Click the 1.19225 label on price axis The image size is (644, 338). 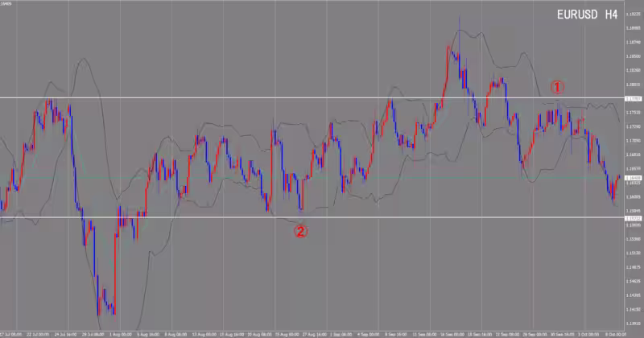[634, 13]
